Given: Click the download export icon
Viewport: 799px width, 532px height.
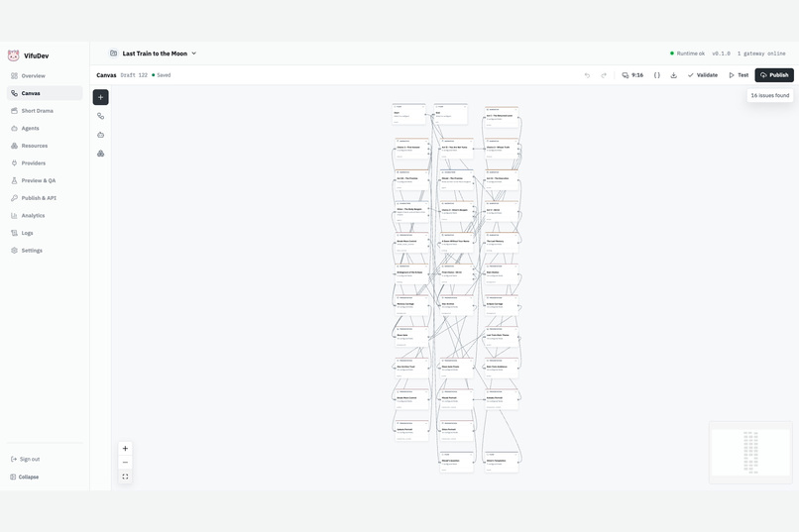Looking at the screenshot, I should tap(674, 75).
